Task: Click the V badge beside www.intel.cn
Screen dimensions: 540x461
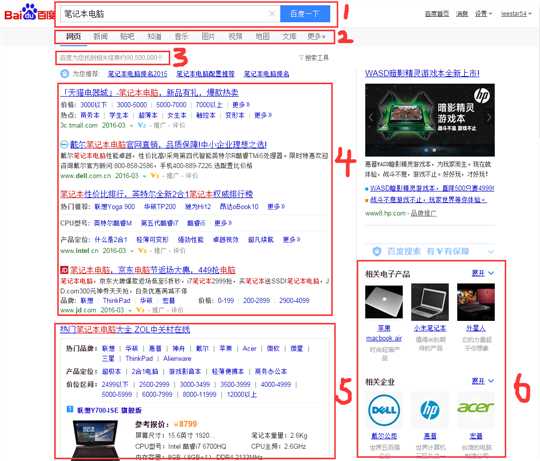Action: pyautogui.click(x=142, y=250)
